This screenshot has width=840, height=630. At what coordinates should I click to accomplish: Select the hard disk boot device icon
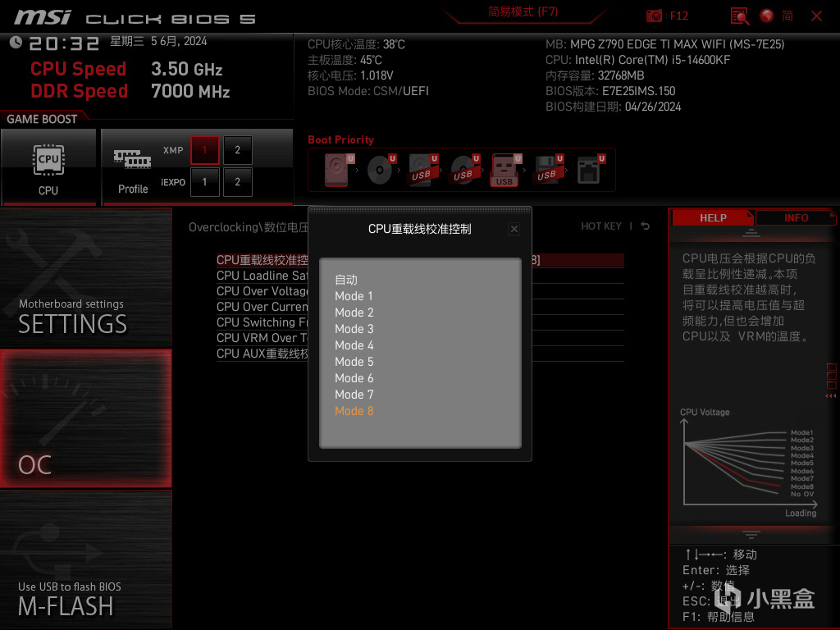click(x=339, y=170)
